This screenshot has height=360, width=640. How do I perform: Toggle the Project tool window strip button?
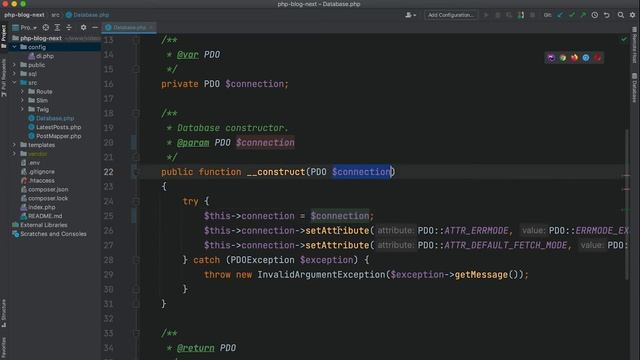tap(4, 37)
